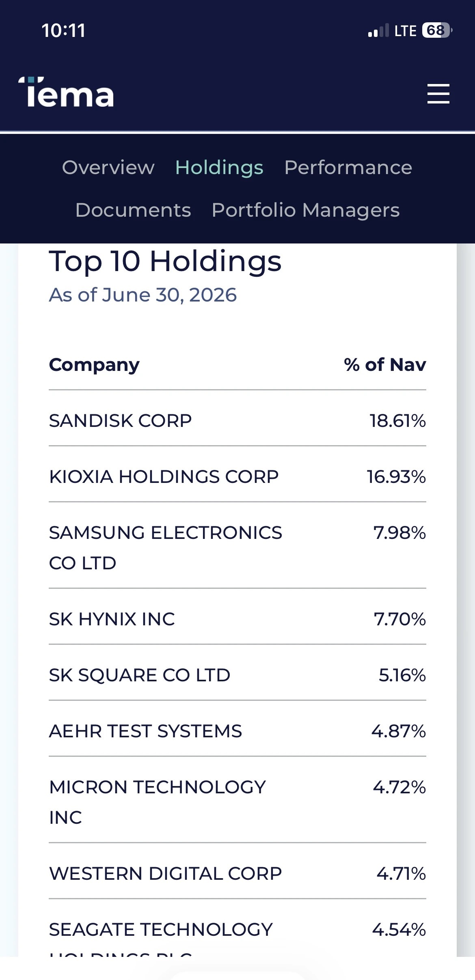Tap the cellular signal bars icon
This screenshot has height=980, width=475.
click(378, 30)
